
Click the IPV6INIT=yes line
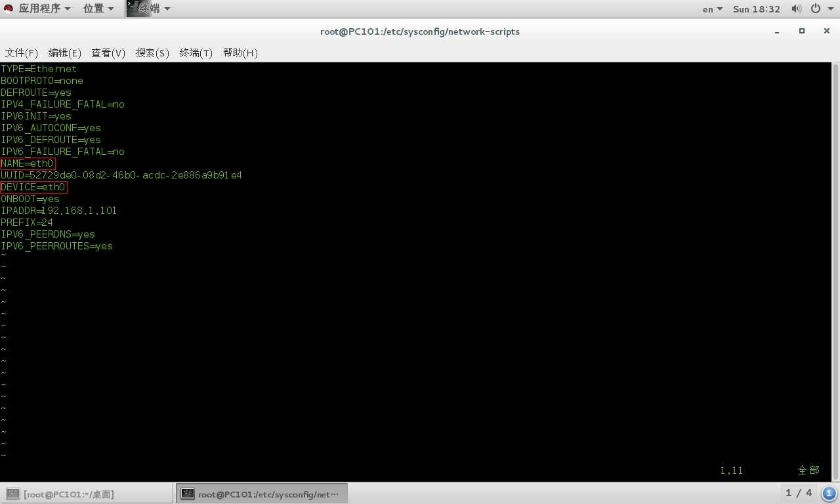click(36, 116)
